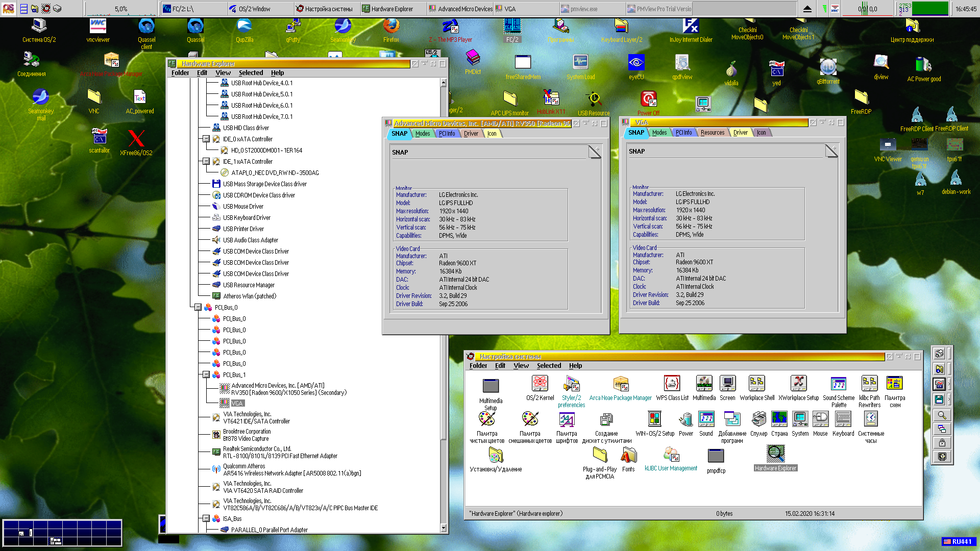Open Selected menu in Настройка системы window

pos(549,365)
